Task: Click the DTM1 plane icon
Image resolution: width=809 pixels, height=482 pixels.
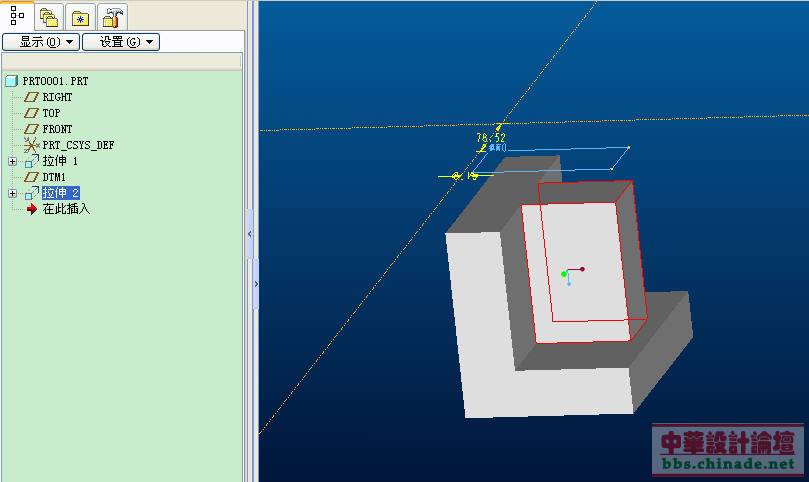Action: [31, 177]
